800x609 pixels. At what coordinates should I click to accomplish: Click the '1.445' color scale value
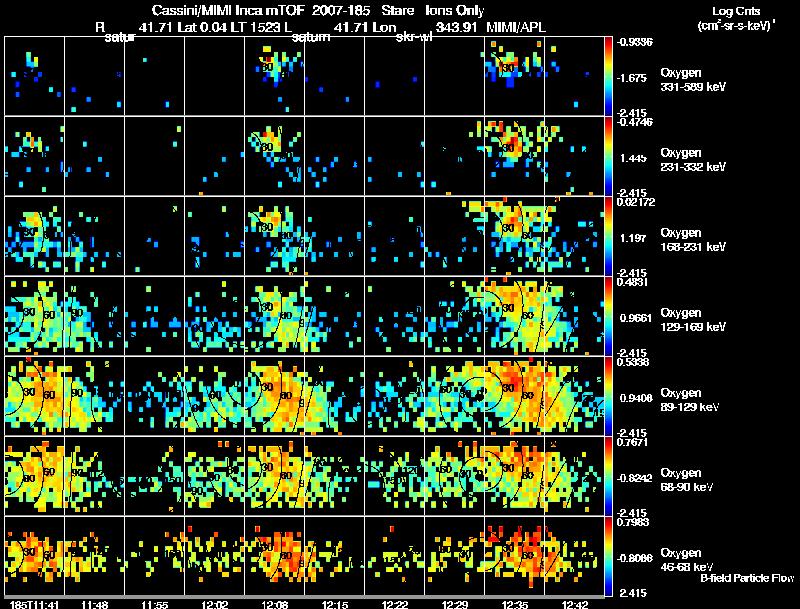tap(633, 158)
